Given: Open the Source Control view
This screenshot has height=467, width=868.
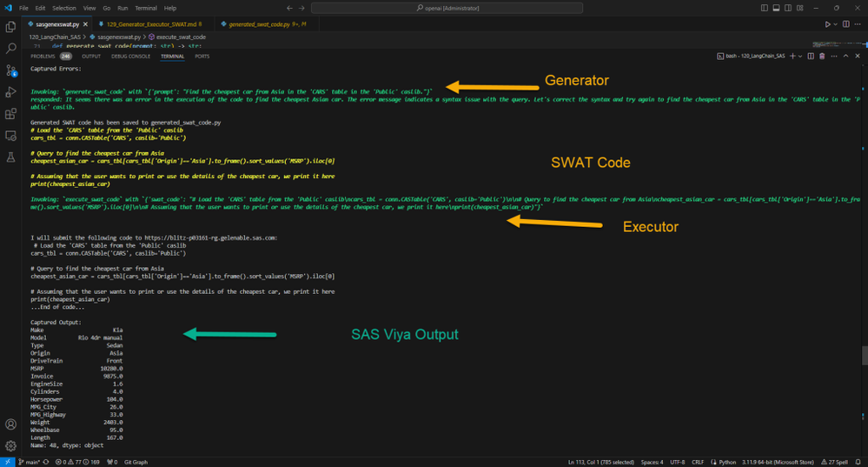Looking at the screenshot, I should (x=10, y=70).
